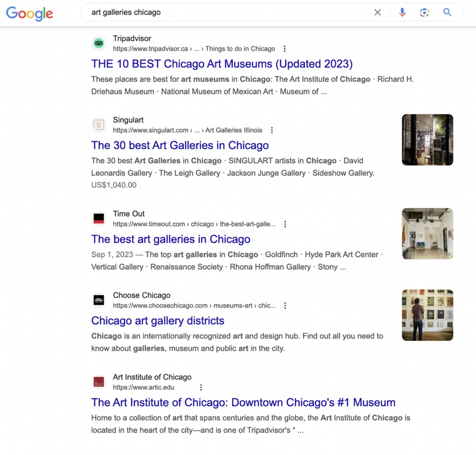Click the 'US$1,040.00' price text

[x=114, y=185]
